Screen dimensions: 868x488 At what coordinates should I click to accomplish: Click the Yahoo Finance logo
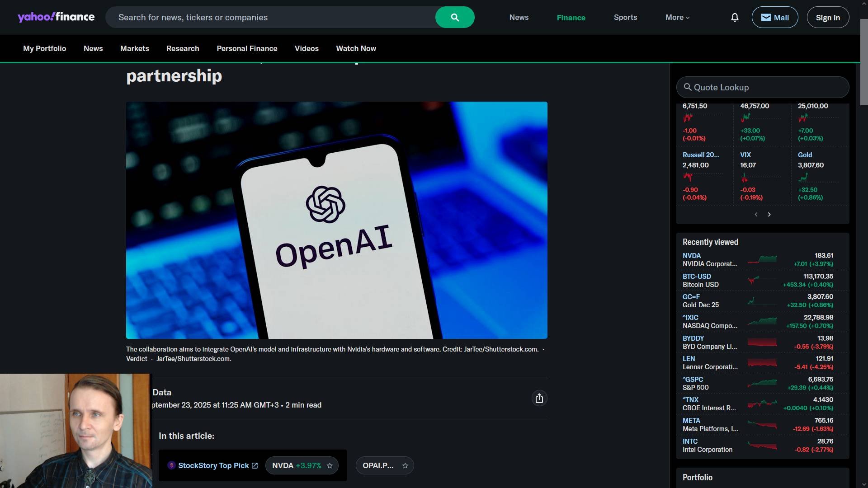56,17
